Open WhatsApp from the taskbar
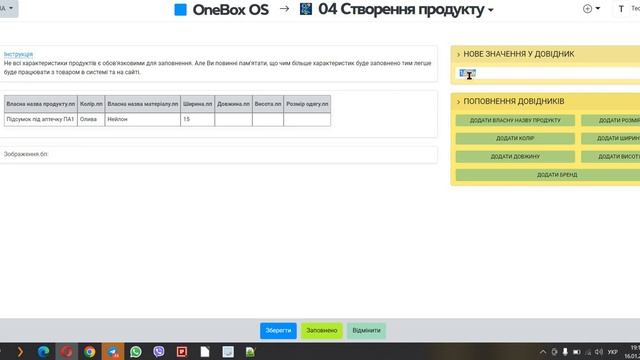Viewport: 640px width, 360px height. coord(136,351)
